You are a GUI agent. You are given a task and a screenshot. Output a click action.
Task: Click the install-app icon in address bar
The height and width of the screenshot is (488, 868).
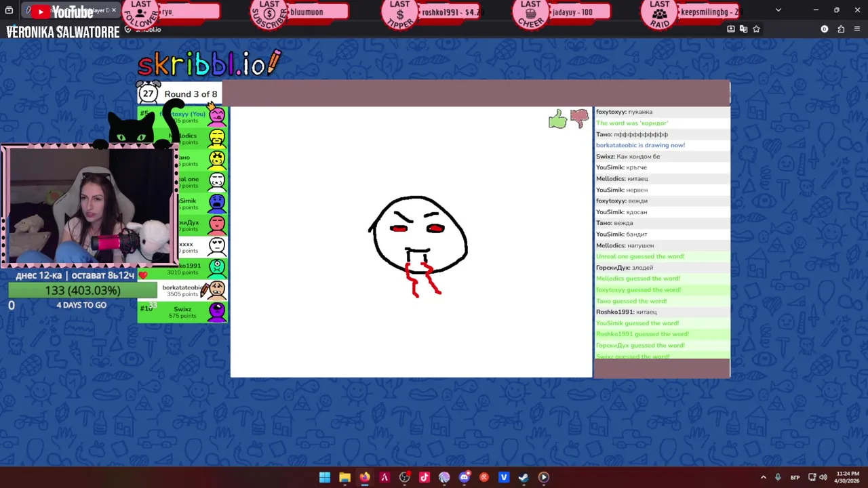[x=731, y=29]
